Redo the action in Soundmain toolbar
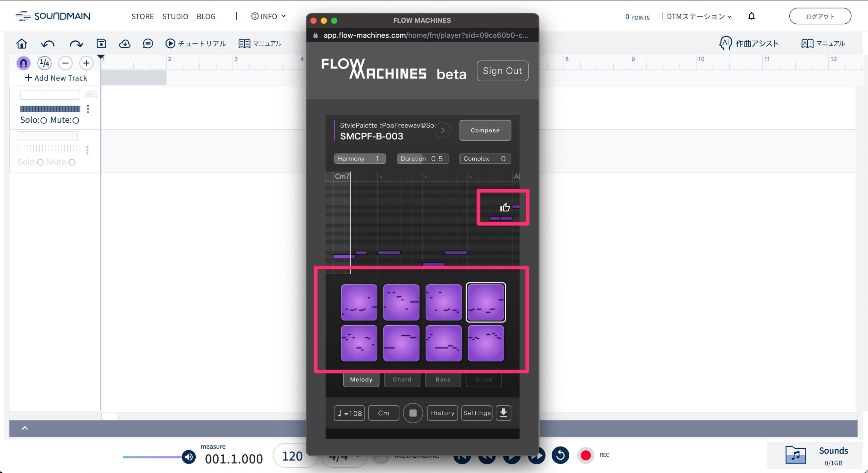 [x=76, y=43]
